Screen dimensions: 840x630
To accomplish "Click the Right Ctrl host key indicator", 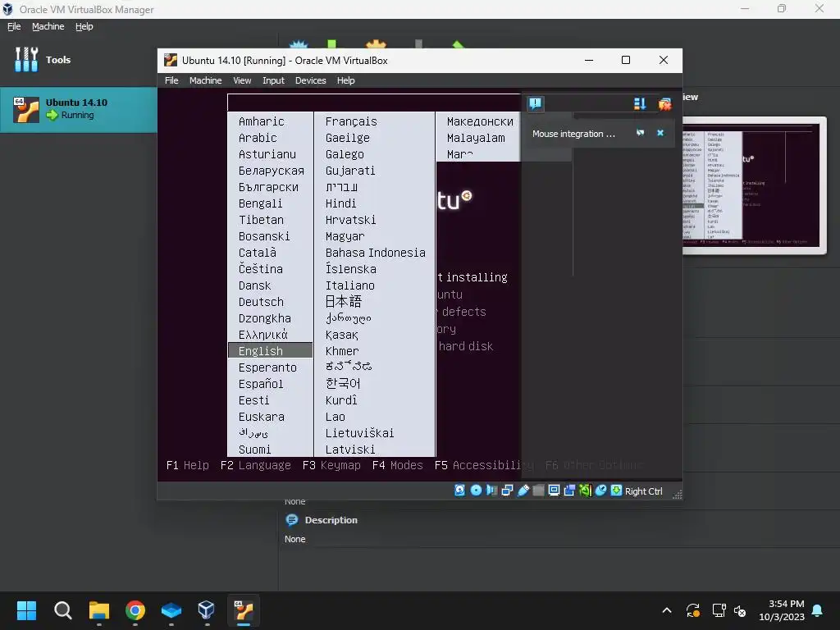I will (x=643, y=491).
